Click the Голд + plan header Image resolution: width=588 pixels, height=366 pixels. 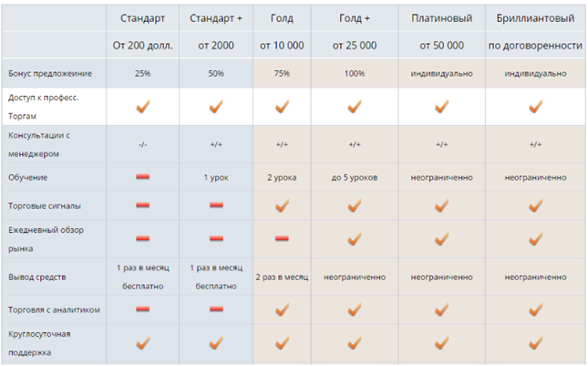click(x=353, y=17)
